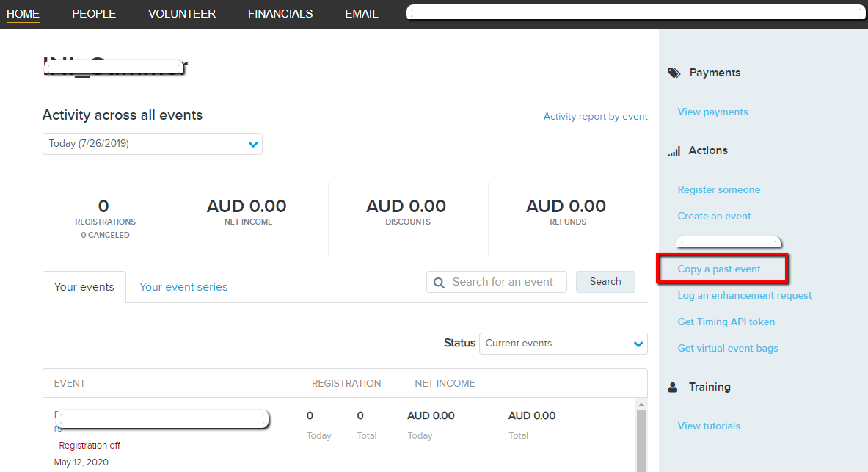868x472 pixels.
Task: Open the Register someone link
Action: pyautogui.click(x=719, y=189)
